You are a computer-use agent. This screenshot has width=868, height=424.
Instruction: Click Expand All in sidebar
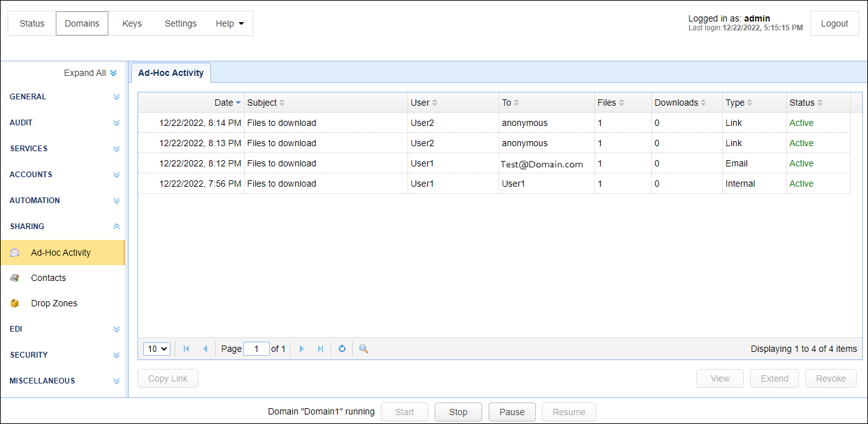91,73
